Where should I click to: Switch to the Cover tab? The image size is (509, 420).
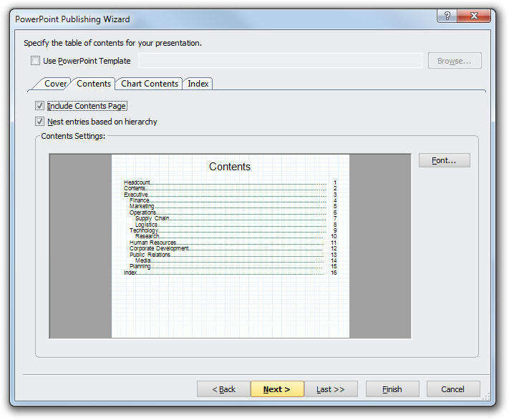55,84
